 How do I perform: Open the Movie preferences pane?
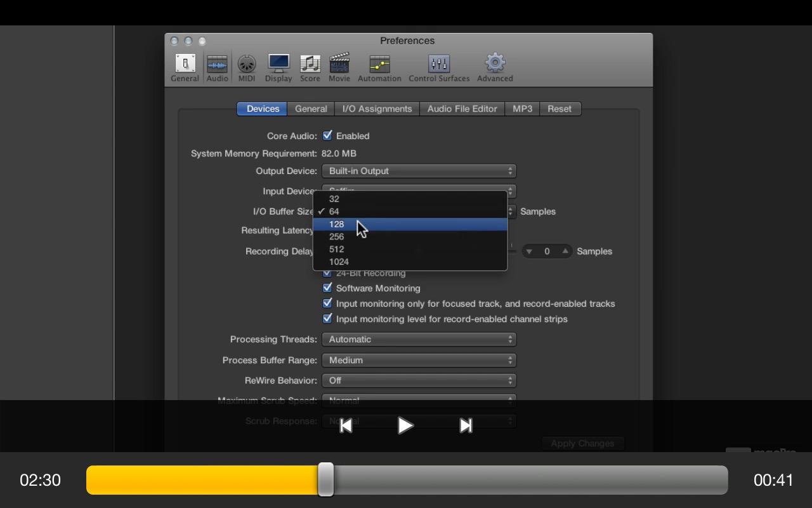[x=339, y=68]
